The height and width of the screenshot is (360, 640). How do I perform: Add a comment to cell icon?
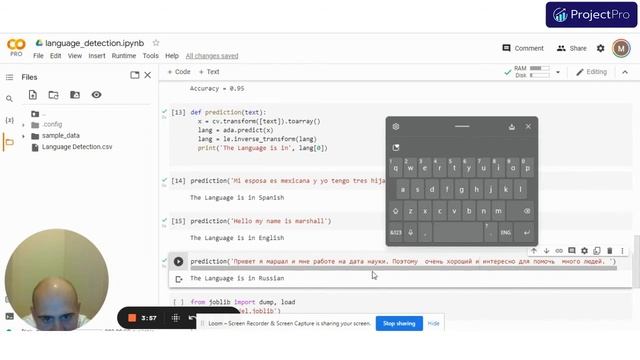[x=571, y=251]
